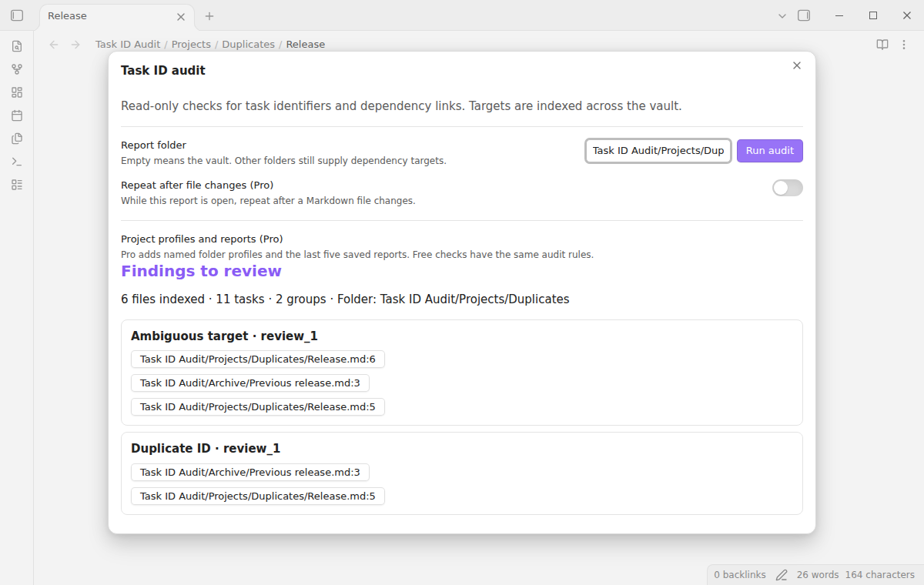924x585 pixels.
Task: Close the Release tab
Action: (x=181, y=16)
